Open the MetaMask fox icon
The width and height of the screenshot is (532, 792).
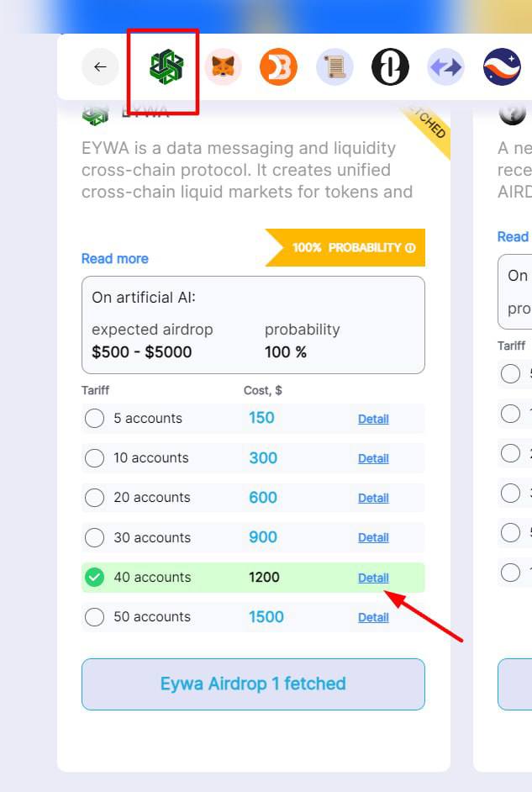tap(223, 66)
